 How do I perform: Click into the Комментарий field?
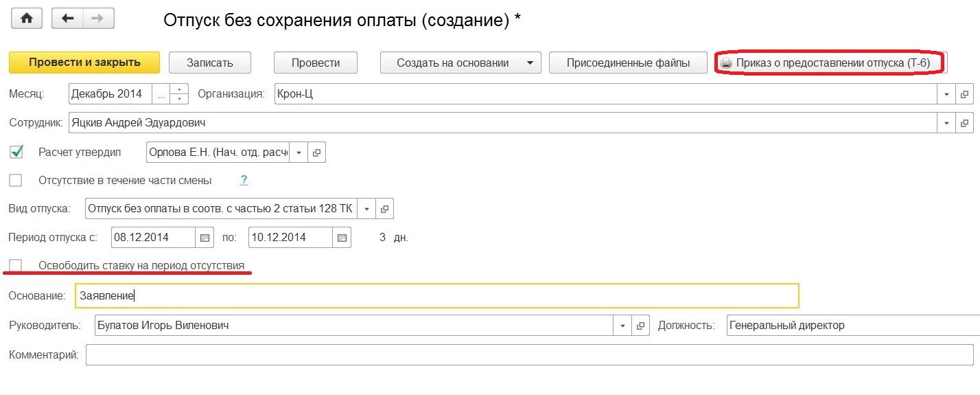click(529, 355)
